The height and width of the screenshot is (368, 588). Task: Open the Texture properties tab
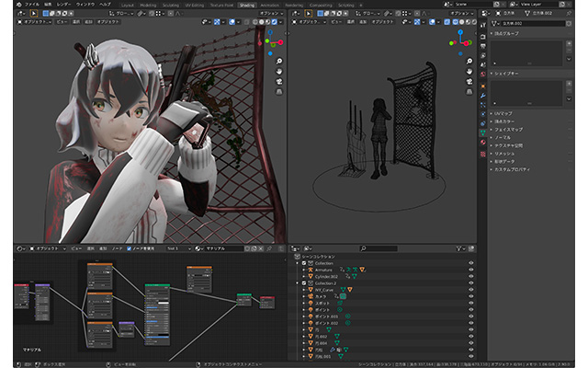click(x=483, y=154)
